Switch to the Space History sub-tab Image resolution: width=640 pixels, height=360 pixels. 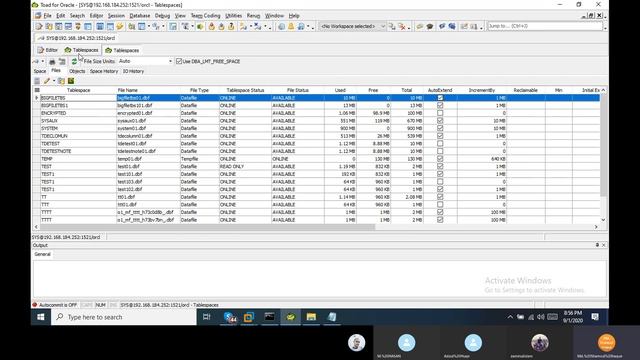click(104, 71)
